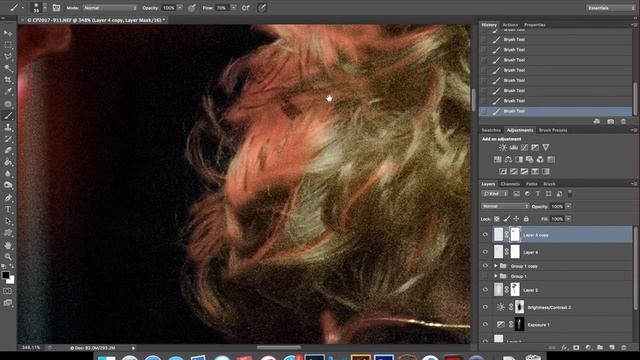The image size is (640, 360).
Task: Select the Pen tool
Action: [x=8, y=198]
